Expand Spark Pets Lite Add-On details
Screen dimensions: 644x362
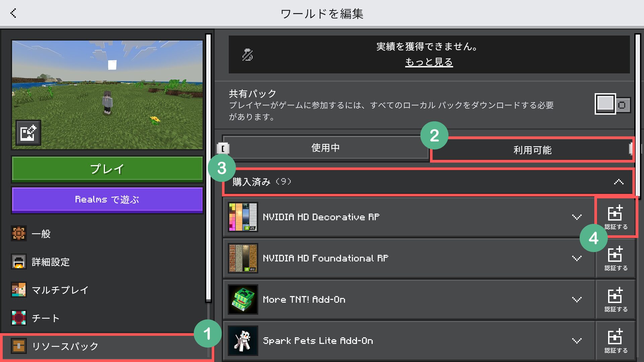577,341
